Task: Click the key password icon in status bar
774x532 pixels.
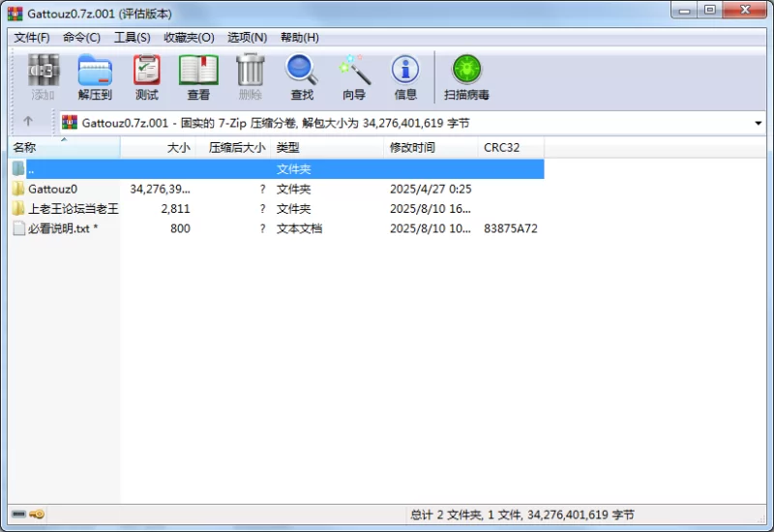Action: 37,515
